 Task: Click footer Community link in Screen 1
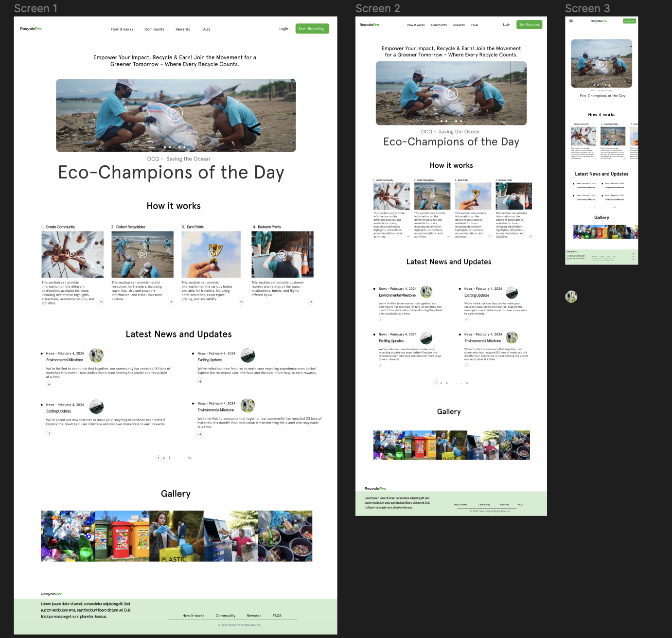(226, 616)
